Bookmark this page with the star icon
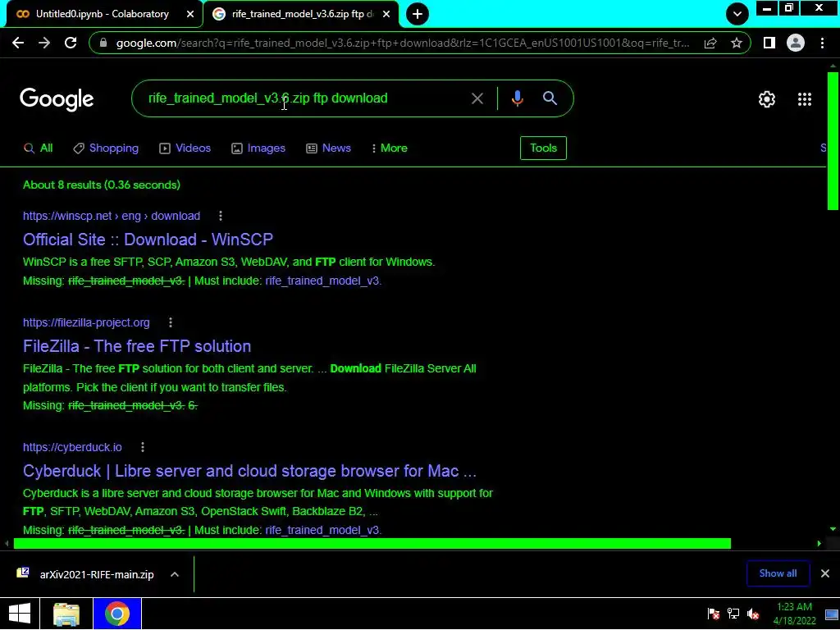Viewport: 840px width, 630px height. [737, 43]
